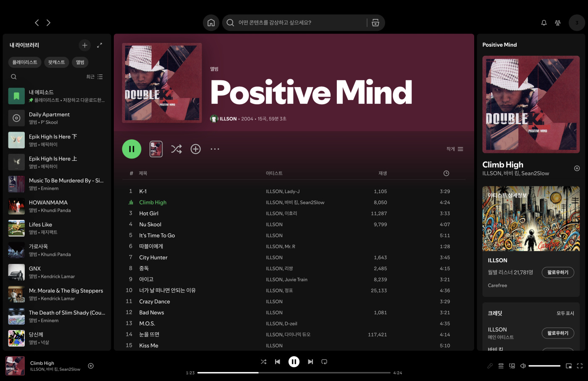The width and height of the screenshot is (588, 381).
Task: Skip to the next track
Action: coord(310,362)
